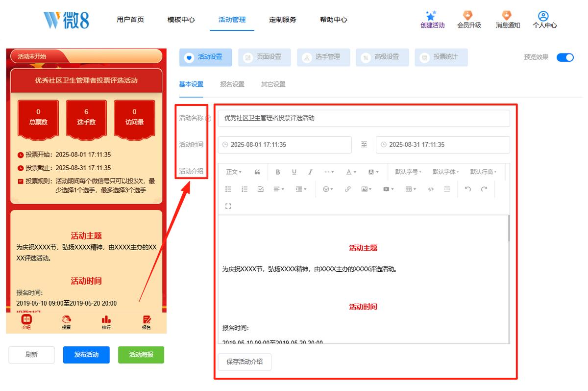This screenshot has height=391, width=588.
Task: Switch to the 报名设置 tab
Action: pos(232,84)
